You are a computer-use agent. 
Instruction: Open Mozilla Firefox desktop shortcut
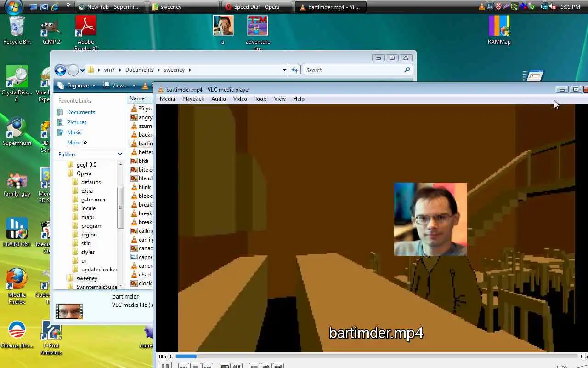pos(17,286)
